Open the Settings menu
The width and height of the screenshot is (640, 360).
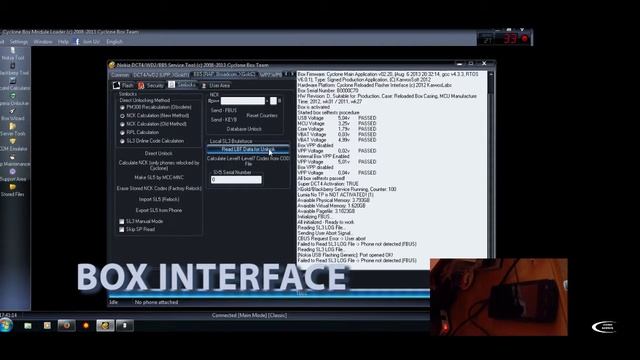pos(19,42)
